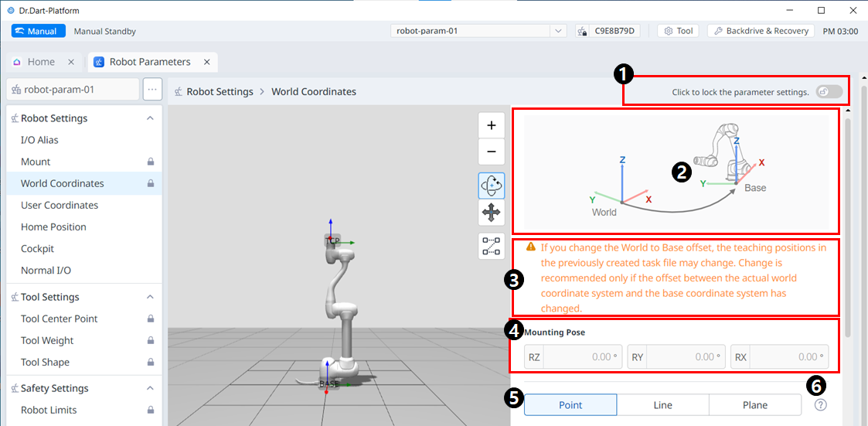The width and height of the screenshot is (868, 426).
Task: Open the help question mark icon
Action: tap(820, 404)
